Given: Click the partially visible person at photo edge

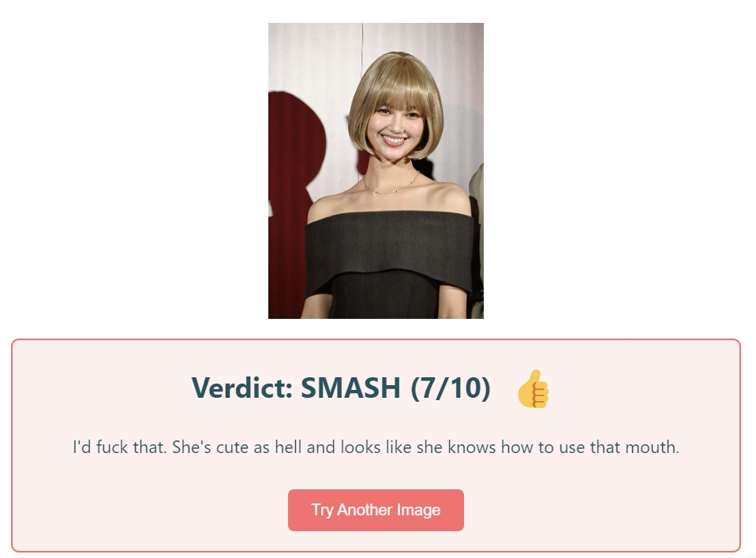Looking at the screenshot, I should pyautogui.click(x=477, y=242).
